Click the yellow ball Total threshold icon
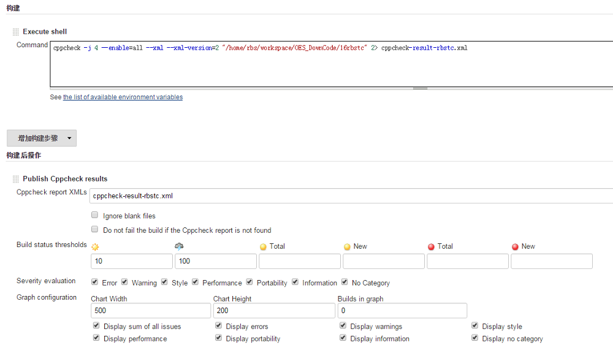Screen dimensions: 613x364 click(x=262, y=246)
